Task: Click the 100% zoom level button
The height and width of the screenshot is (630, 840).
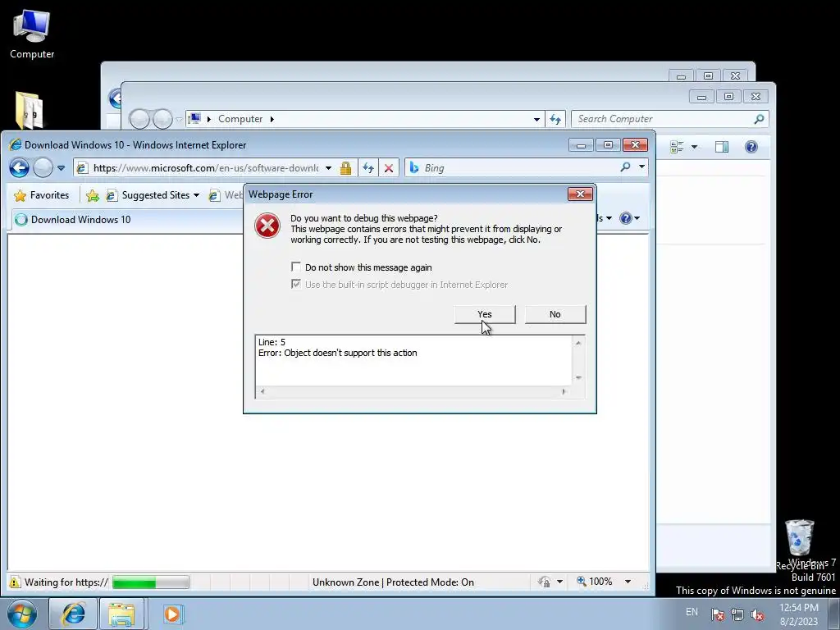Action: (x=595, y=582)
